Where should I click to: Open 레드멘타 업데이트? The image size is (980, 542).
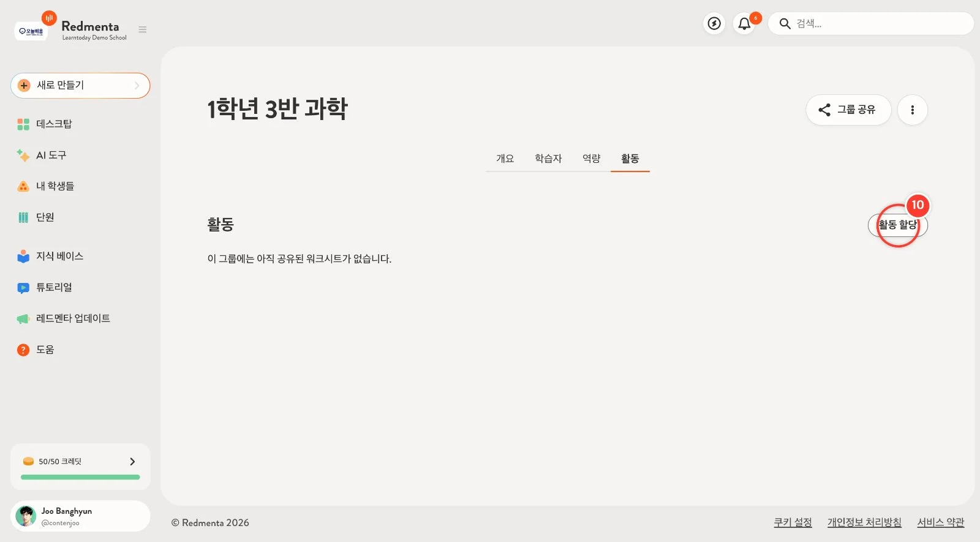[x=73, y=318]
